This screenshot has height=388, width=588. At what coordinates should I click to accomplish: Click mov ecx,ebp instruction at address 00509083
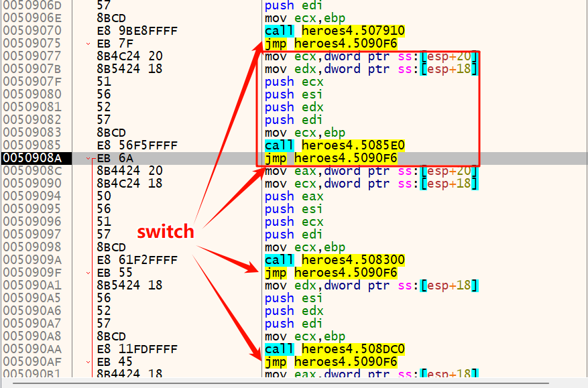(x=305, y=133)
